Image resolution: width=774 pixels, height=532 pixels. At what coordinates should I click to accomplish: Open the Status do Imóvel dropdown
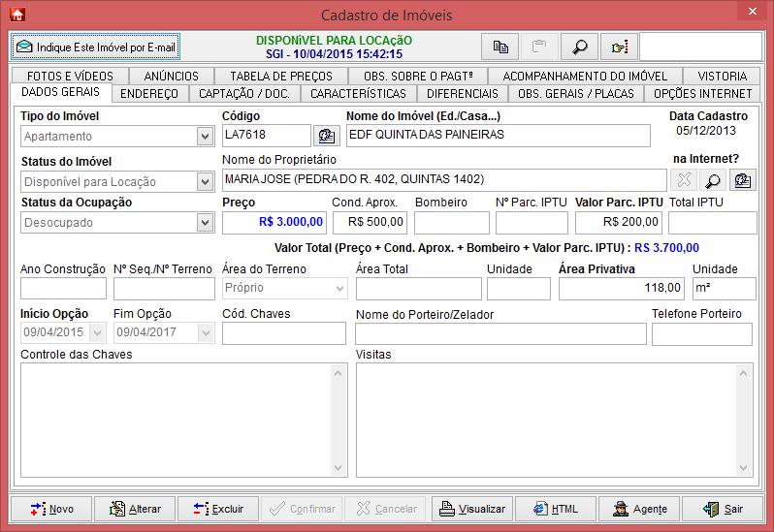[204, 181]
